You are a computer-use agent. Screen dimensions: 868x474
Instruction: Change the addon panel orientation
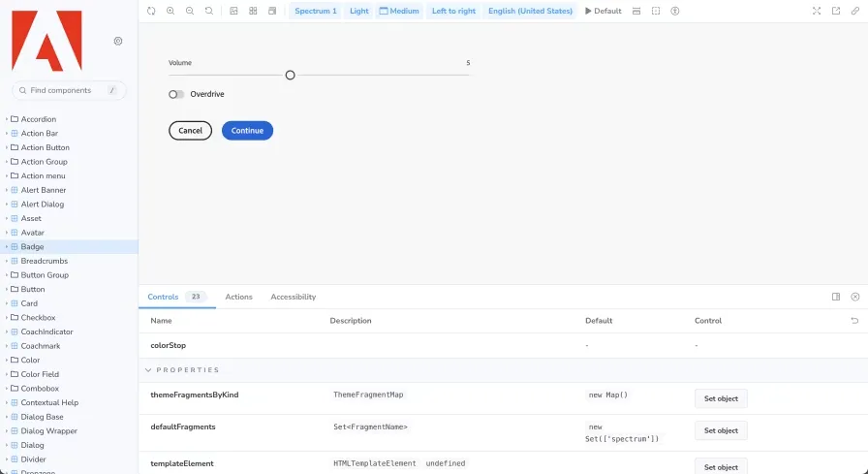[836, 297]
